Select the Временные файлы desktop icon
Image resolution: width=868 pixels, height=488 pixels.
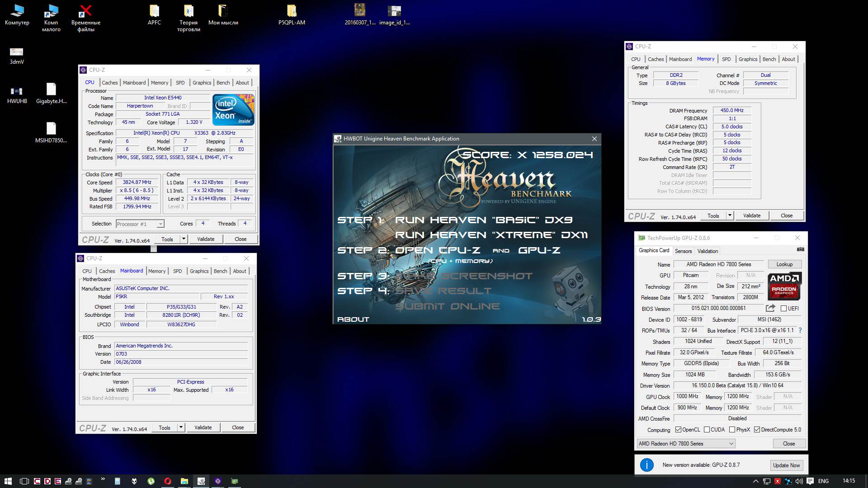[86, 18]
